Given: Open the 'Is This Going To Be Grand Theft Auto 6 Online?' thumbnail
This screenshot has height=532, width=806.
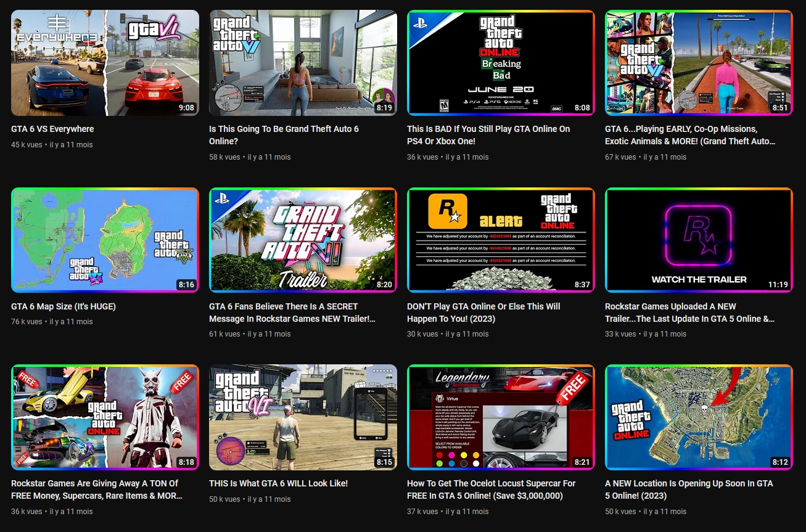Looking at the screenshot, I should tap(303, 63).
